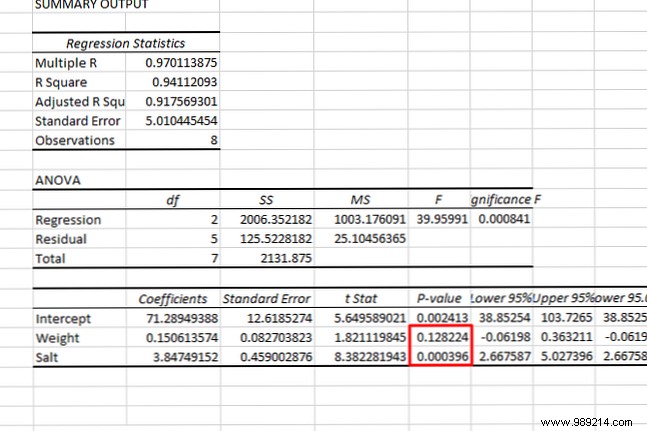Image resolution: width=647 pixels, height=431 pixels.
Task: Select the Significance F header cell
Action: pyautogui.click(x=506, y=200)
